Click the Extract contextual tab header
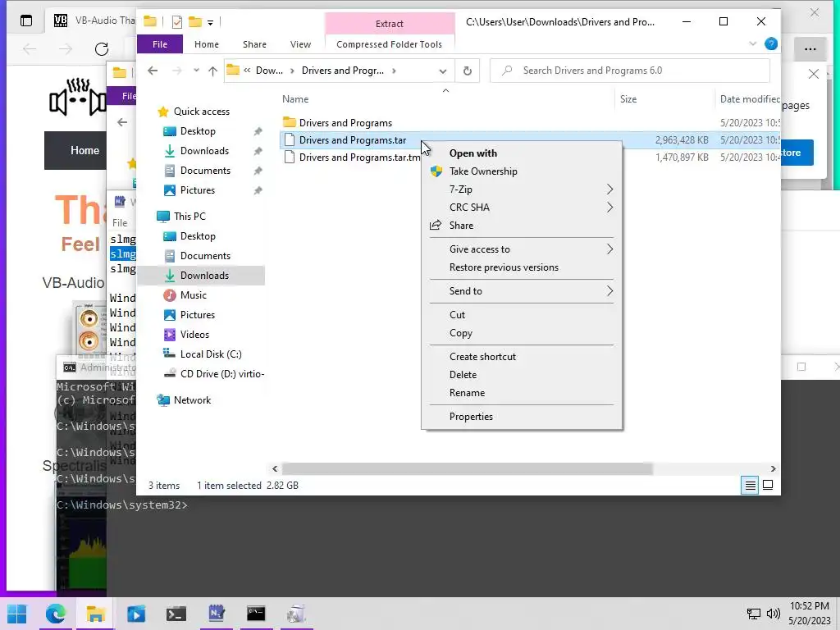Screen dimensions: 840x630 pos(390,24)
